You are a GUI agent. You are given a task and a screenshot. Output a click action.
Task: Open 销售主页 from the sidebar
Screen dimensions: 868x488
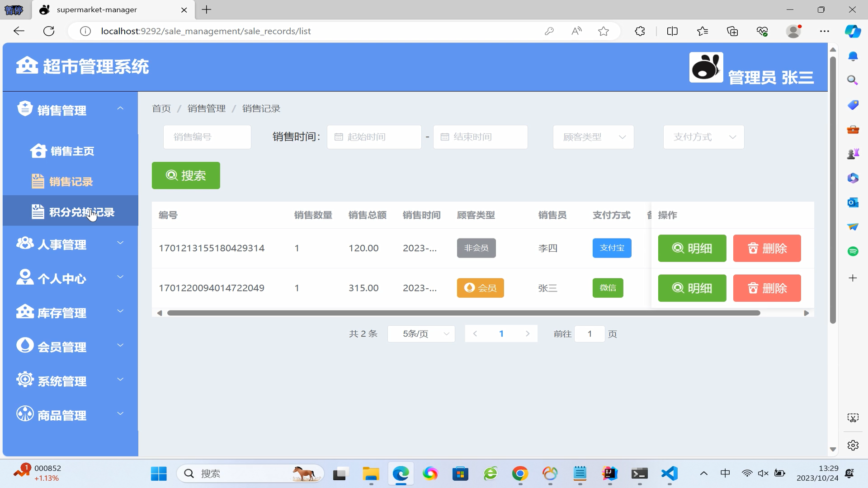coord(72,151)
